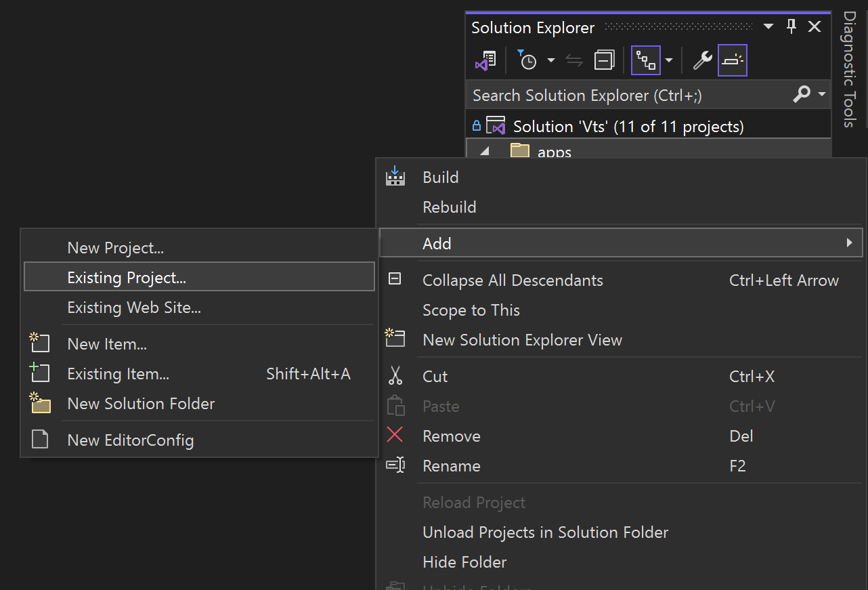Viewport: 868px width, 590px height.
Task: Collapse the apps folder triangle
Action: [x=483, y=152]
